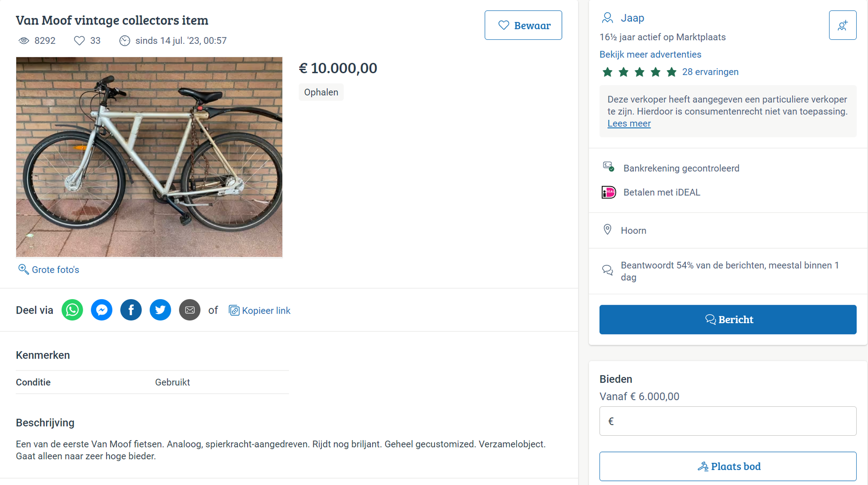Viewport: 868px width, 485px height.
Task: Open the Van Moof bicycle photo
Action: coord(149,157)
